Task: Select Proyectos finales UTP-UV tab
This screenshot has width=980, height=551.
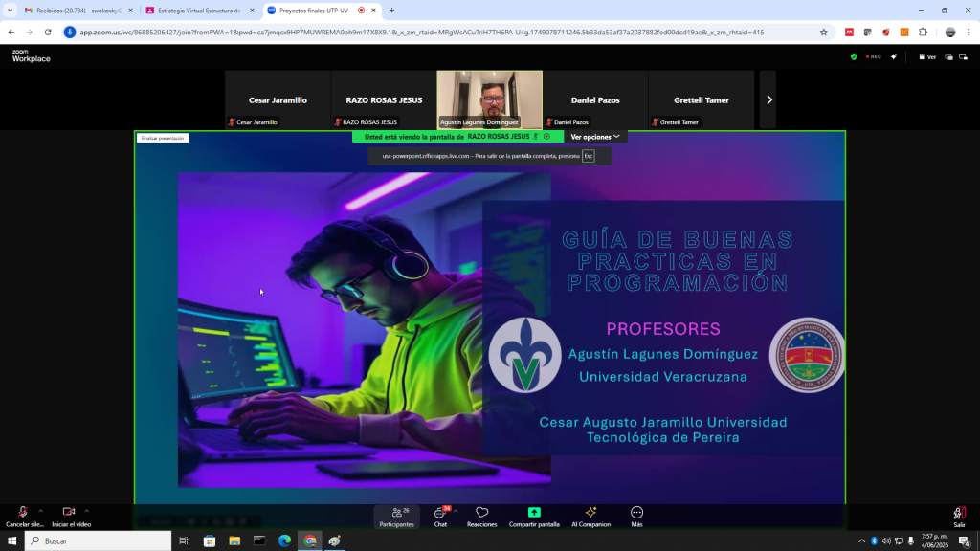Action: pyautogui.click(x=314, y=11)
